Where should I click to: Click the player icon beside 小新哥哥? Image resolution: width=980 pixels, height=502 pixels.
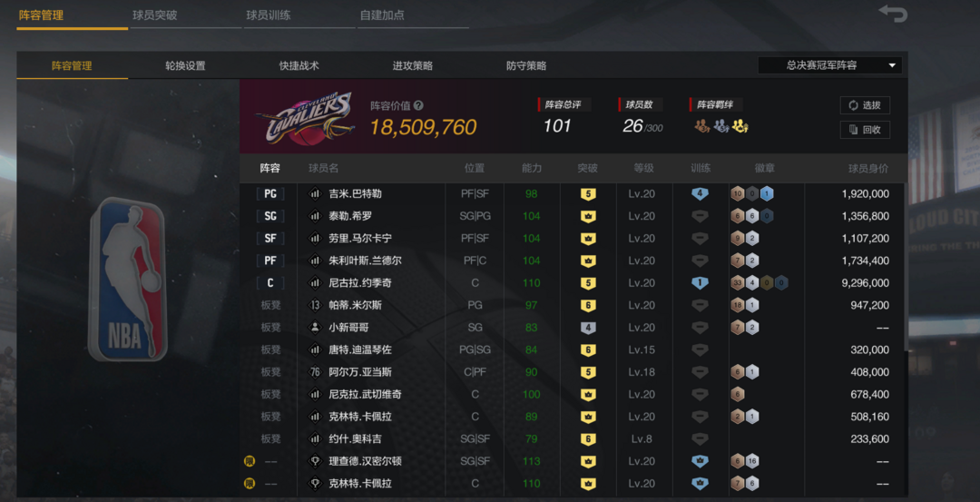tap(315, 328)
